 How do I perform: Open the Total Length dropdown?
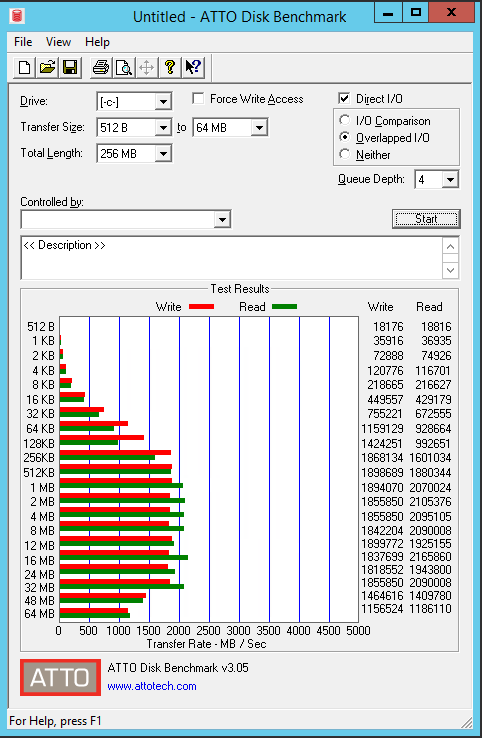pyautogui.click(x=163, y=153)
